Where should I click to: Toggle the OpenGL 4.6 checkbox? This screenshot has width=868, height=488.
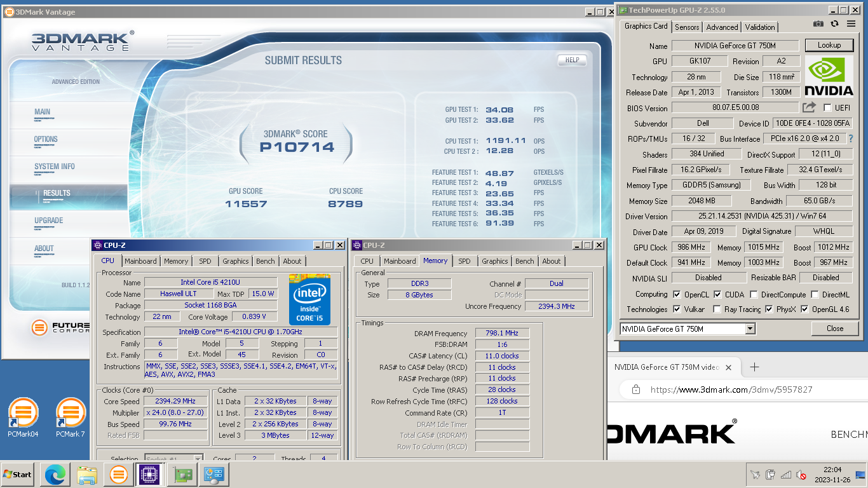tap(805, 309)
